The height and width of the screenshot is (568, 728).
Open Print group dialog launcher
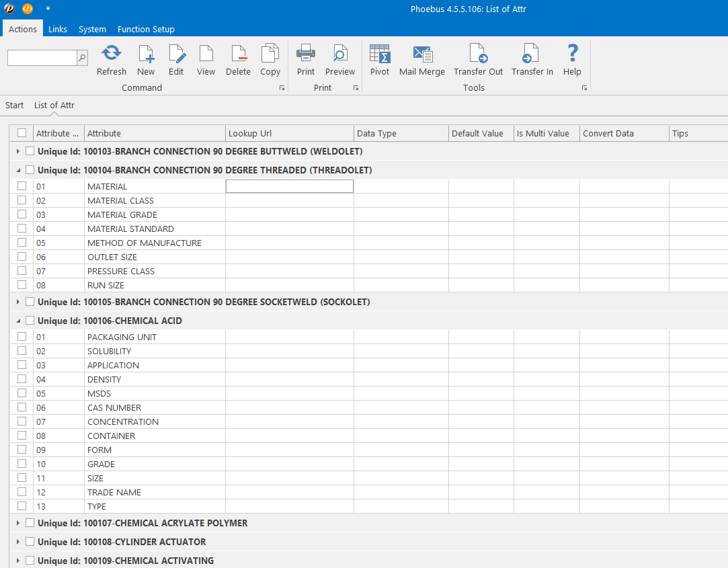click(x=356, y=88)
